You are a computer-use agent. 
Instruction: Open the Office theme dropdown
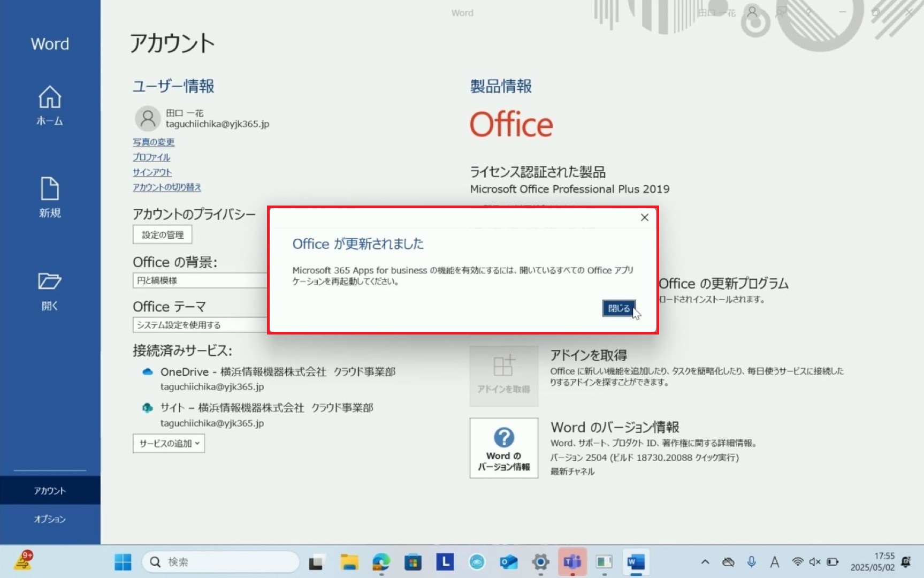(201, 325)
